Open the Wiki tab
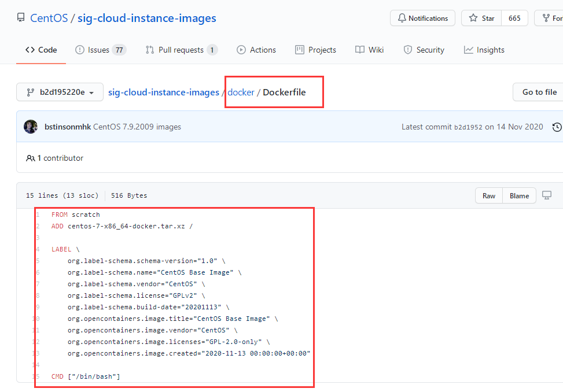The height and width of the screenshot is (392, 563). coord(369,50)
